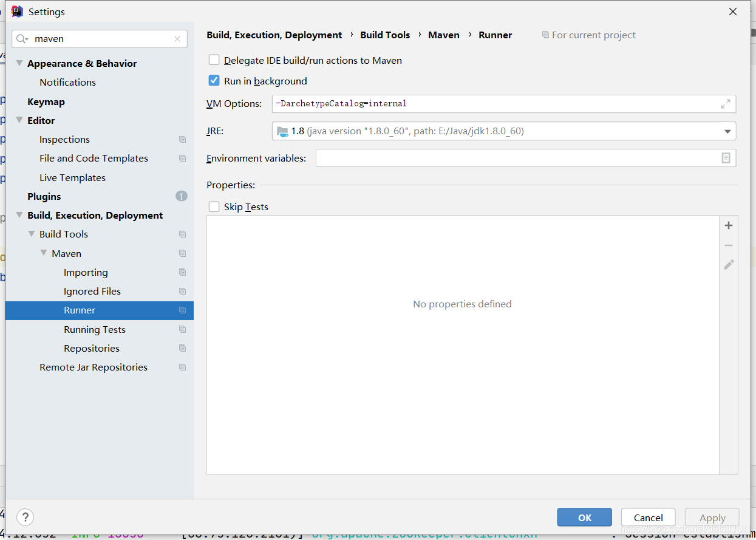Click project-level icon beside File and Code Templates
756x540 pixels.
pyautogui.click(x=182, y=159)
